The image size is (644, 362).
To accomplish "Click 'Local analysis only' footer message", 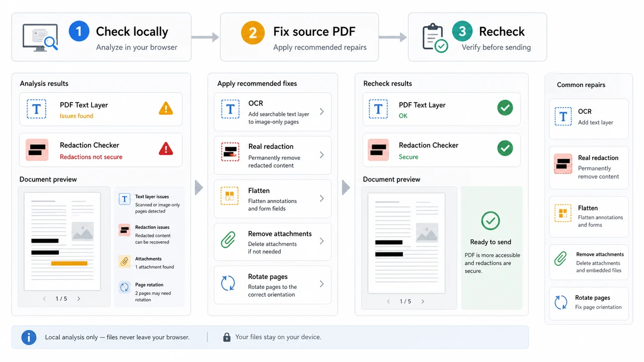I will coord(117,337).
